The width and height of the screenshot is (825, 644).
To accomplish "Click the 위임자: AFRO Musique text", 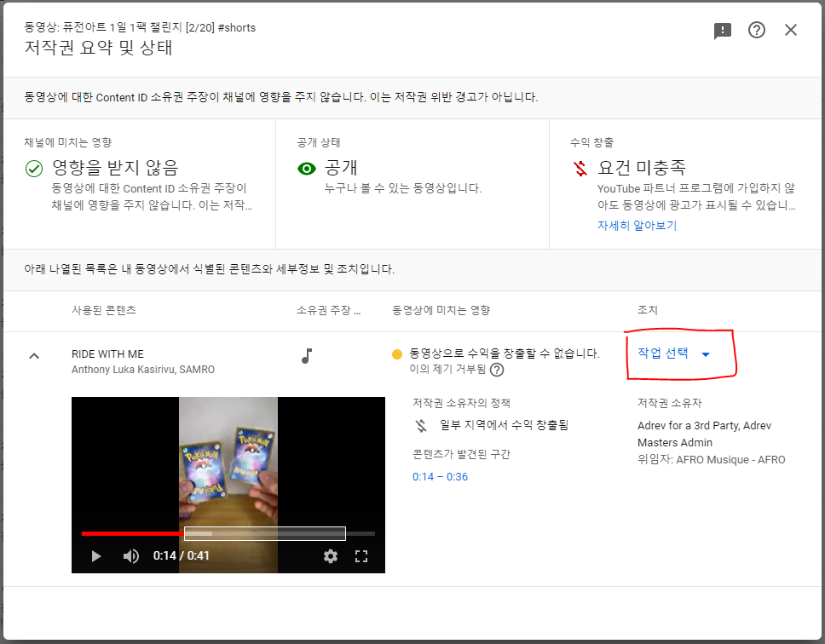I will (712, 460).
